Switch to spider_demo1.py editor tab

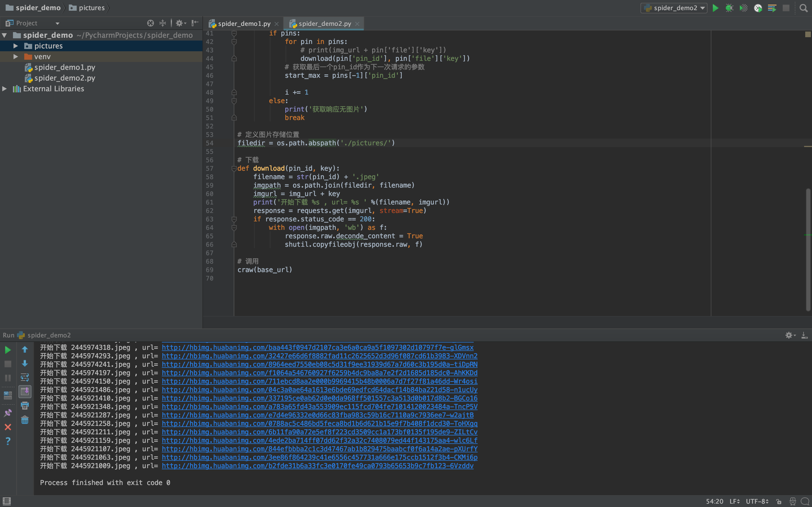[244, 24]
